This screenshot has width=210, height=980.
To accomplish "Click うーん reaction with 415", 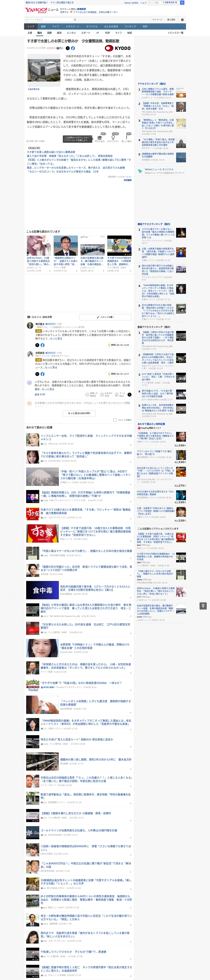I will [120, 394].
